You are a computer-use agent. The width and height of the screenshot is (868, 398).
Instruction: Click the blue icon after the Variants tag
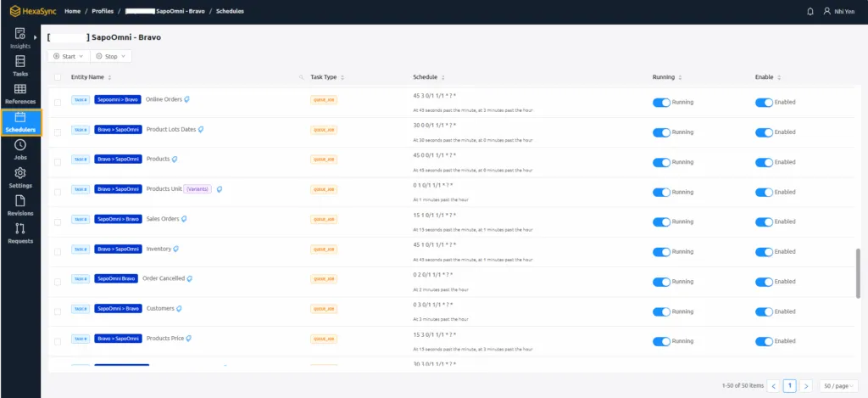(220, 189)
